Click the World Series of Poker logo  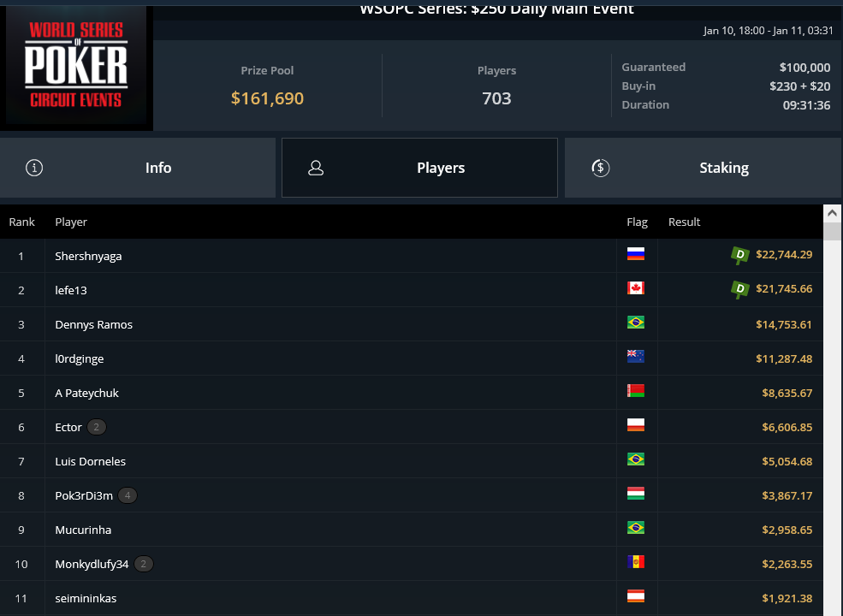point(76,65)
